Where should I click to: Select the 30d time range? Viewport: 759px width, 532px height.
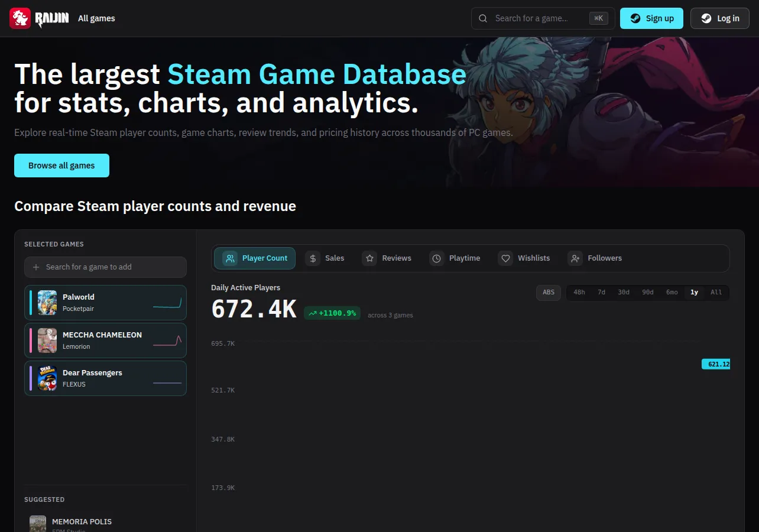(x=624, y=293)
